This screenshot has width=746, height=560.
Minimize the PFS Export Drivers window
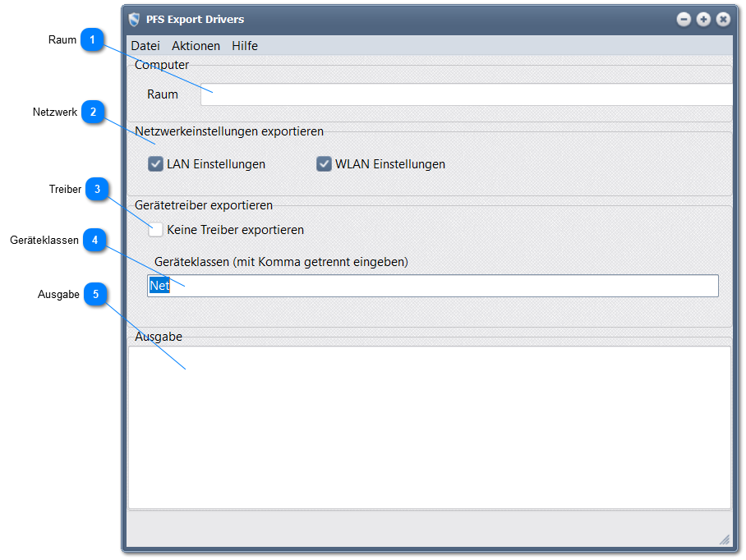tap(684, 20)
